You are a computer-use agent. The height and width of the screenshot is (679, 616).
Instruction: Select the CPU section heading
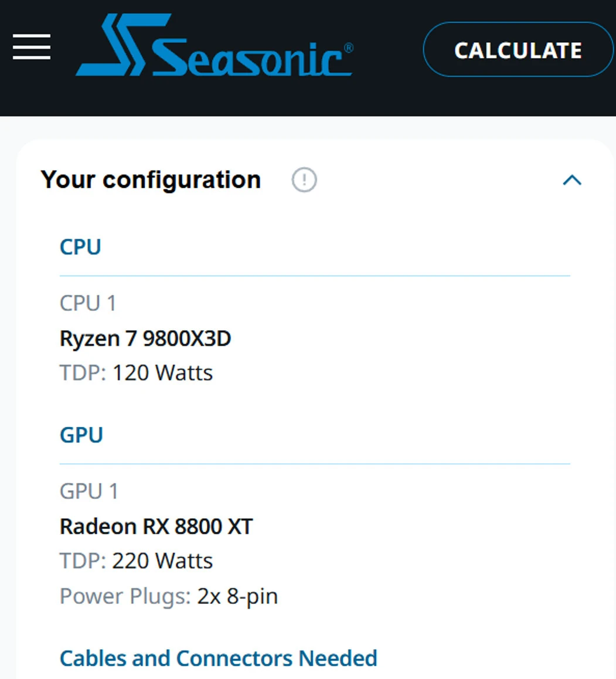(x=80, y=247)
